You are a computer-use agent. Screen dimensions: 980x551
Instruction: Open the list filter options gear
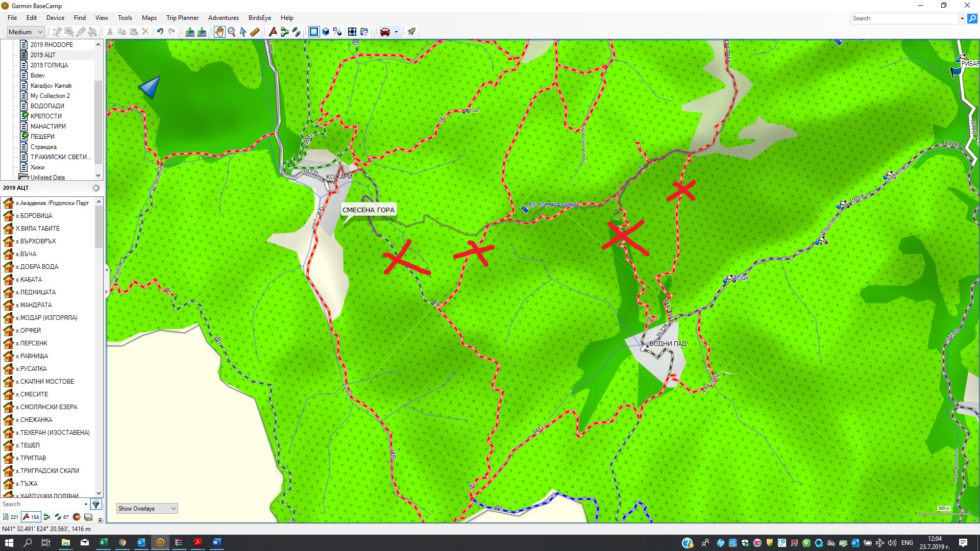96,188
